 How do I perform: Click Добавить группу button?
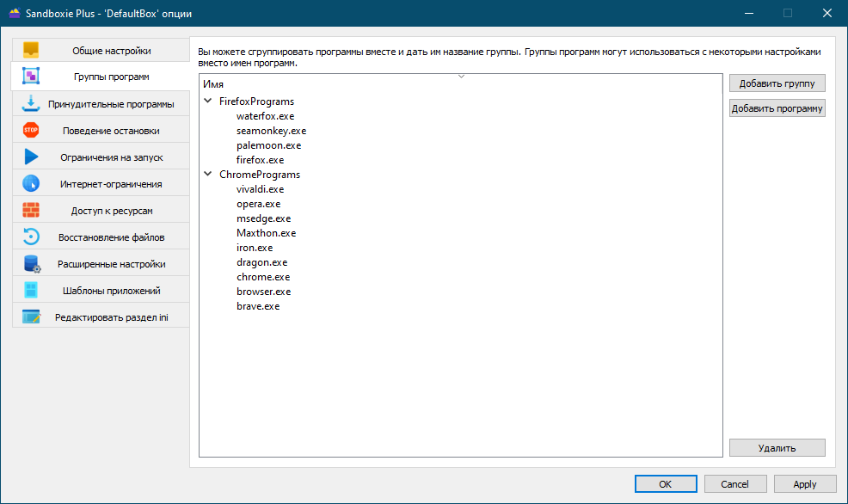pyautogui.click(x=777, y=83)
